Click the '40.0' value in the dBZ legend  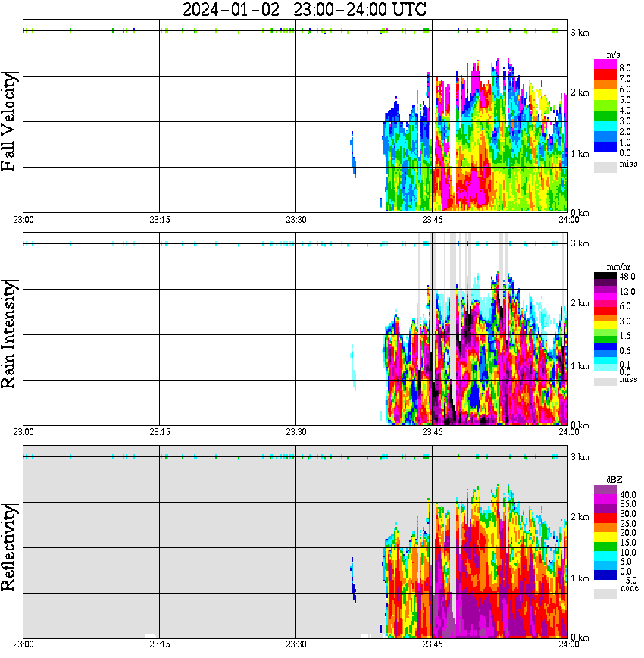[x=627, y=495]
